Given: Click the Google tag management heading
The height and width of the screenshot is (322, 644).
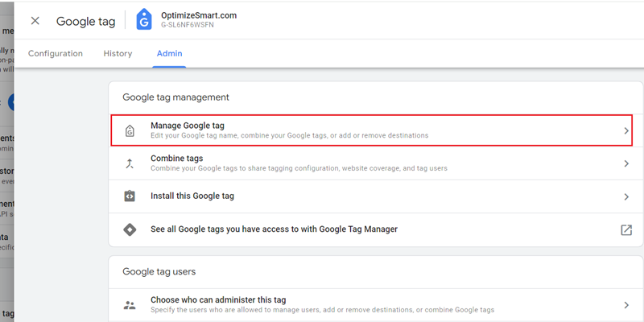Looking at the screenshot, I should (x=175, y=97).
